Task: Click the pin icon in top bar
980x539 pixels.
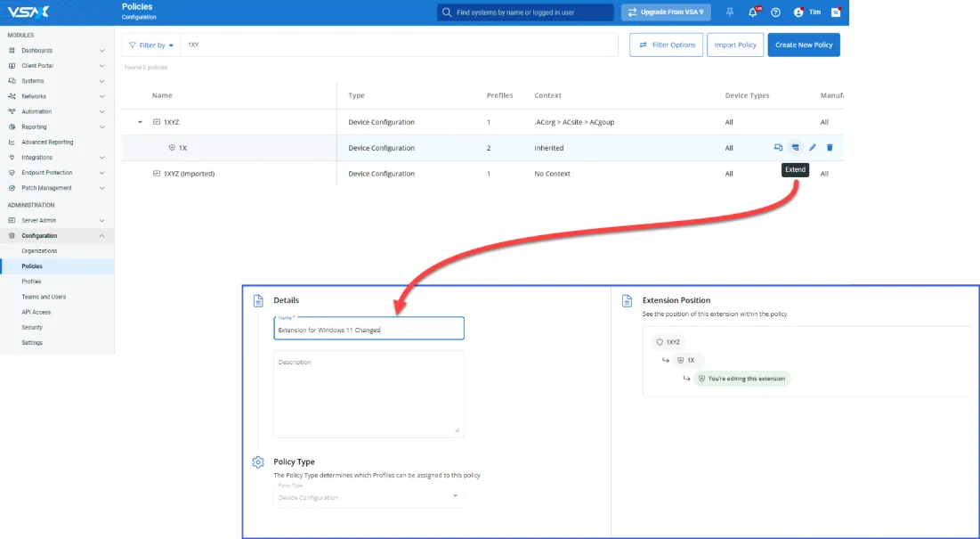Action: [x=731, y=12]
